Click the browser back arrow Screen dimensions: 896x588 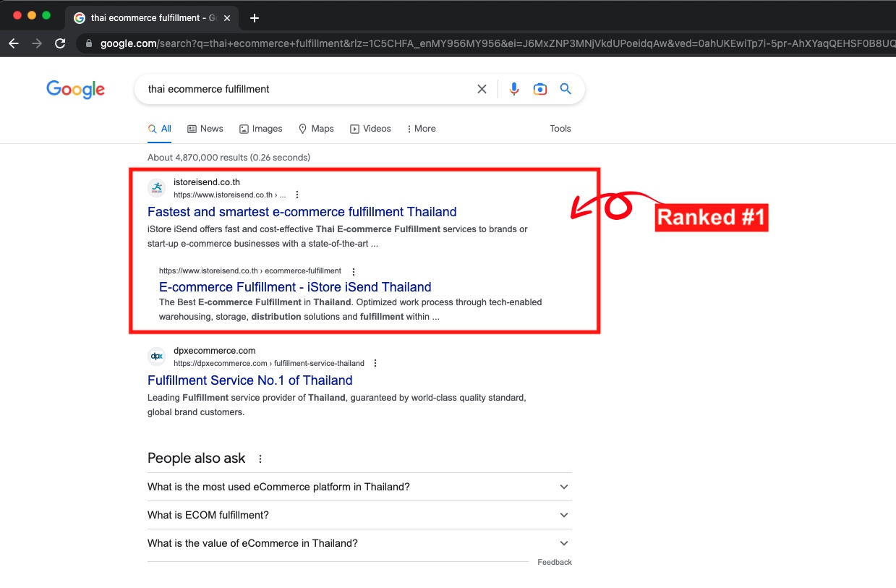pos(14,43)
